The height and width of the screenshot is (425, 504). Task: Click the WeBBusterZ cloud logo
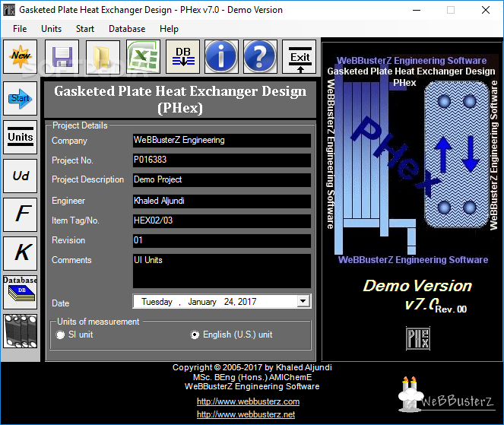446,395
